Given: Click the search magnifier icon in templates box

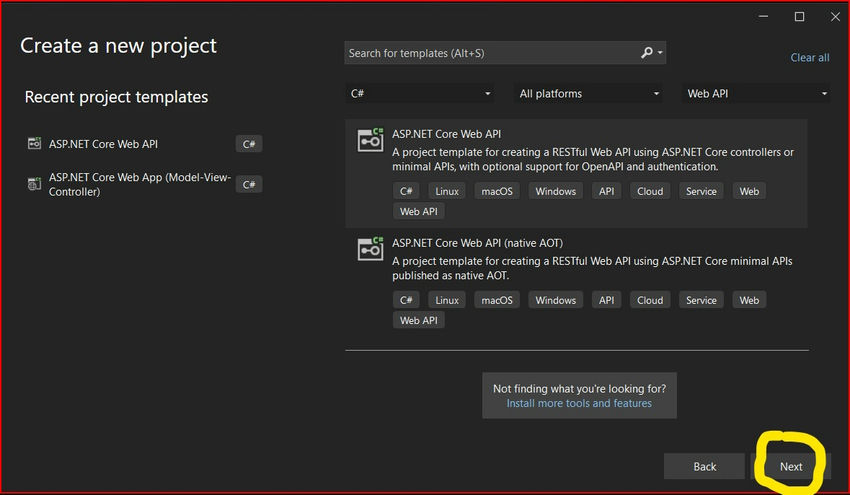Looking at the screenshot, I should (646, 53).
